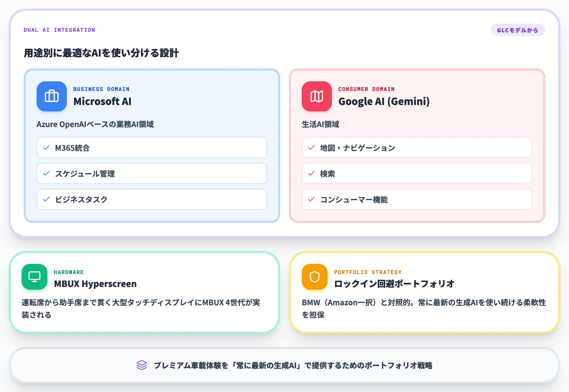This screenshot has width=569, height=392.
Task: Click the GLCモデルから badge
Action: pos(518,30)
